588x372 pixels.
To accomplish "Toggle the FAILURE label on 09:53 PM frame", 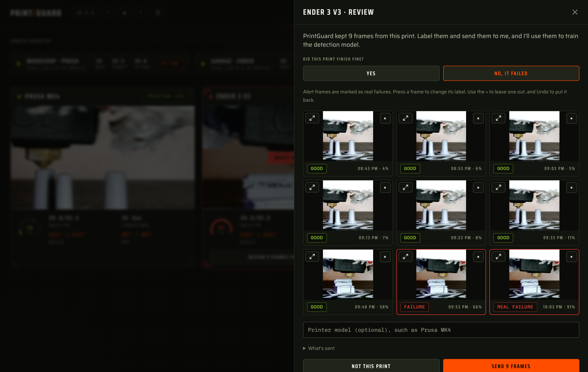I will (x=414, y=307).
